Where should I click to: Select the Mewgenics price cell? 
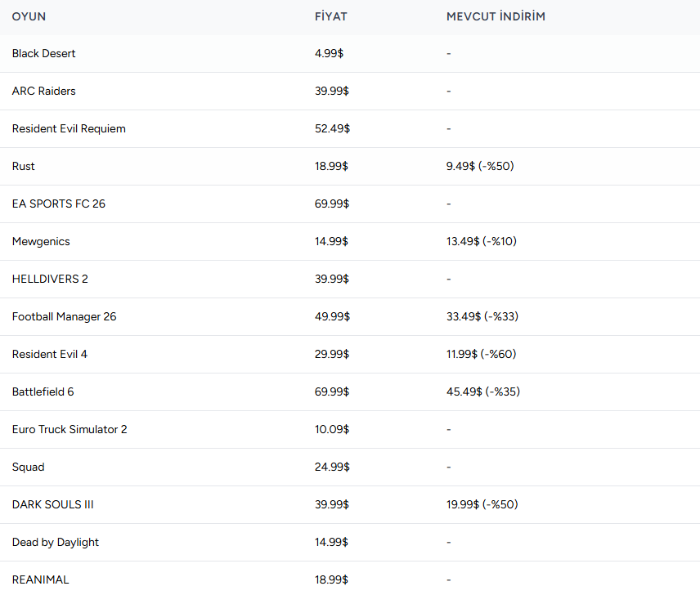pyautogui.click(x=331, y=241)
